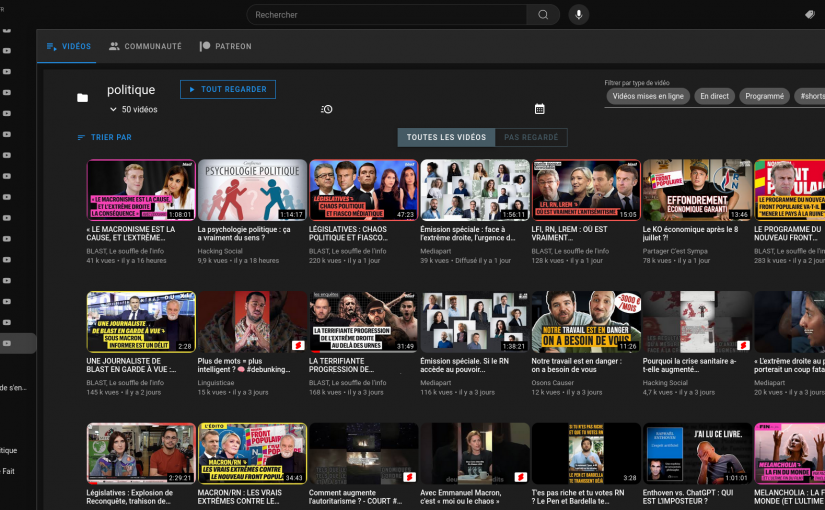This screenshot has height=510, width=825.
Task: Click the tag icon in top bar
Action: point(810,15)
